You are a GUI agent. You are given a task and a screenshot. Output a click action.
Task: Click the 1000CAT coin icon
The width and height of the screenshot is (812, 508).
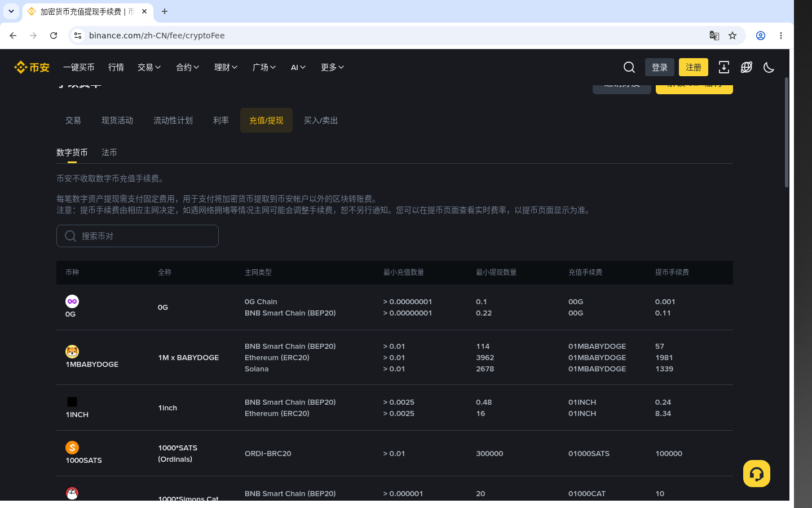(x=72, y=493)
